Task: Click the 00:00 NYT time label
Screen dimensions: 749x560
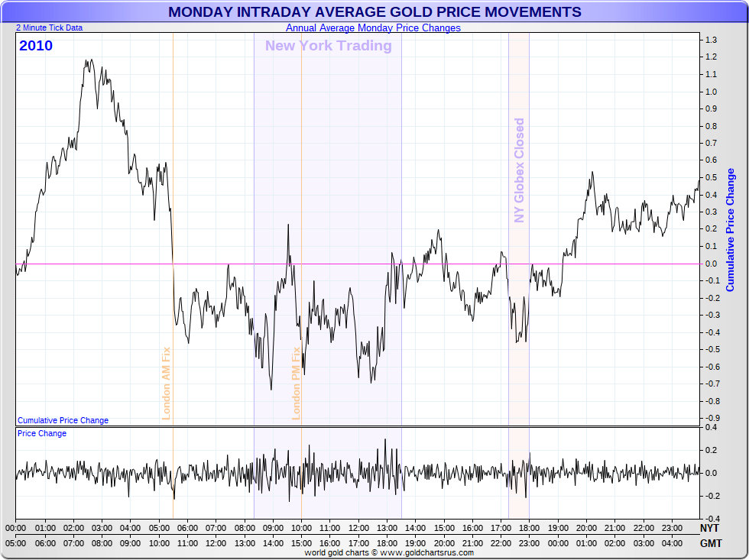Action: (x=16, y=528)
